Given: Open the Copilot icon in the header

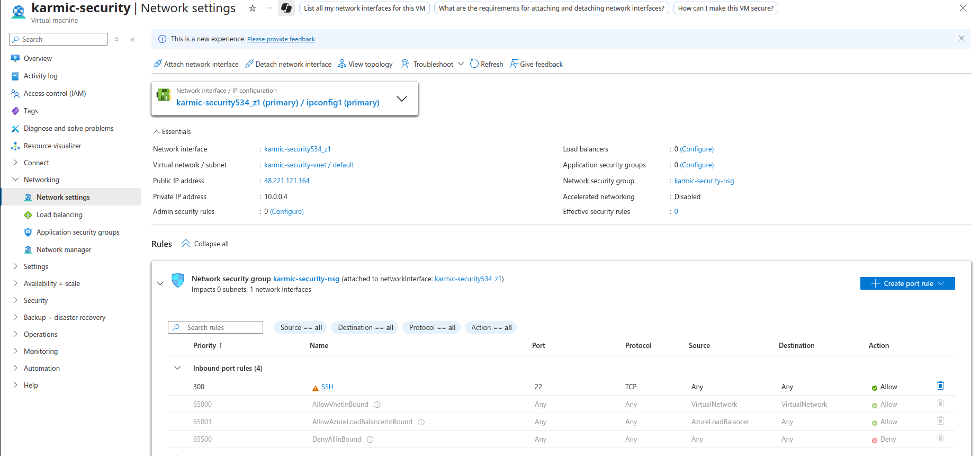Looking at the screenshot, I should click(x=286, y=8).
